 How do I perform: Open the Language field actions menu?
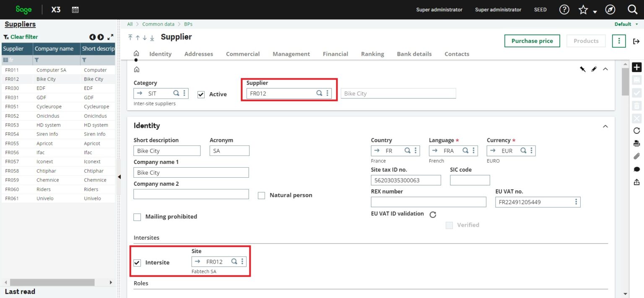473,150
